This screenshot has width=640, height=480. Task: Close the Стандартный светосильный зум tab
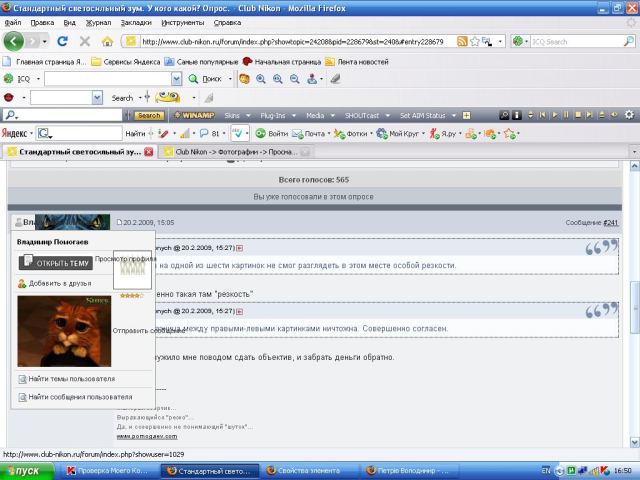point(149,152)
